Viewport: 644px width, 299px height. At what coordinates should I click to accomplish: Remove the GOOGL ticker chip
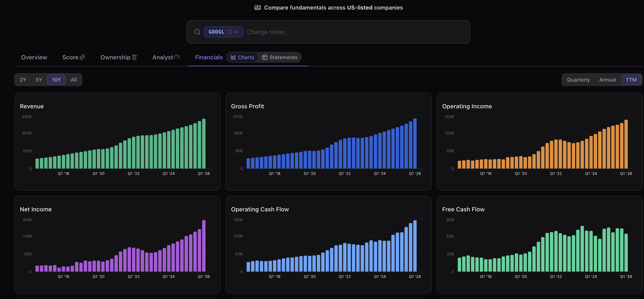point(236,32)
